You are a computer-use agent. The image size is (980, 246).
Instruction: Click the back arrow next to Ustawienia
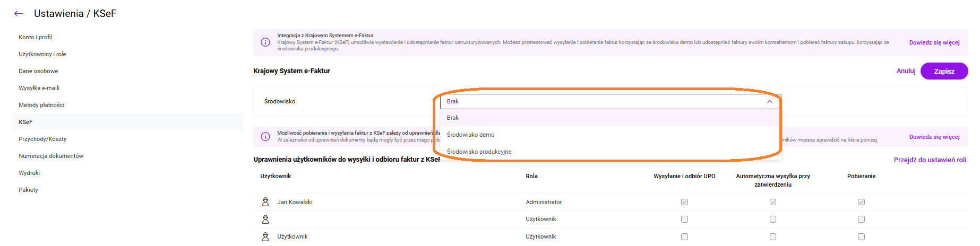[x=19, y=14]
